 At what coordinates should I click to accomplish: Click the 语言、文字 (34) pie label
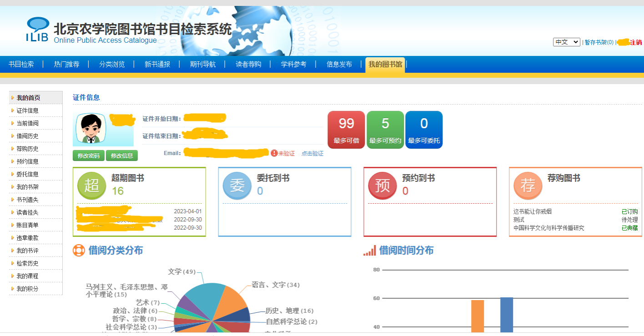[276, 285]
